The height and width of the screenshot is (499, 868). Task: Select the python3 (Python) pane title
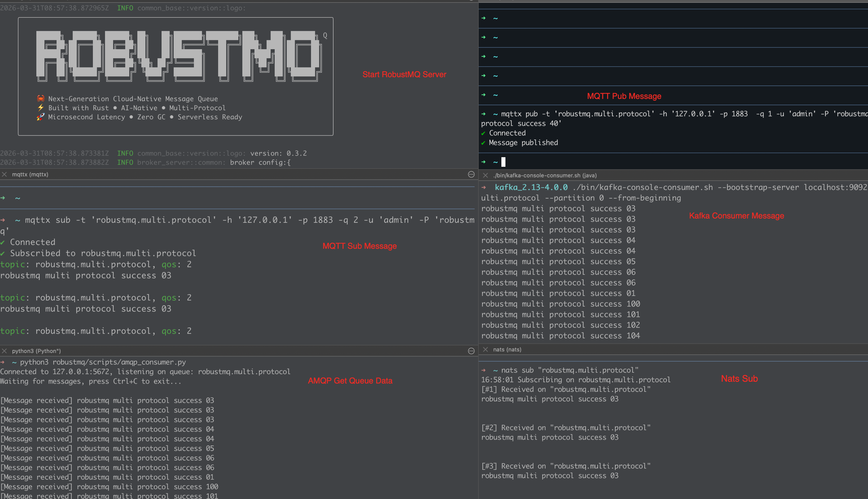click(36, 351)
